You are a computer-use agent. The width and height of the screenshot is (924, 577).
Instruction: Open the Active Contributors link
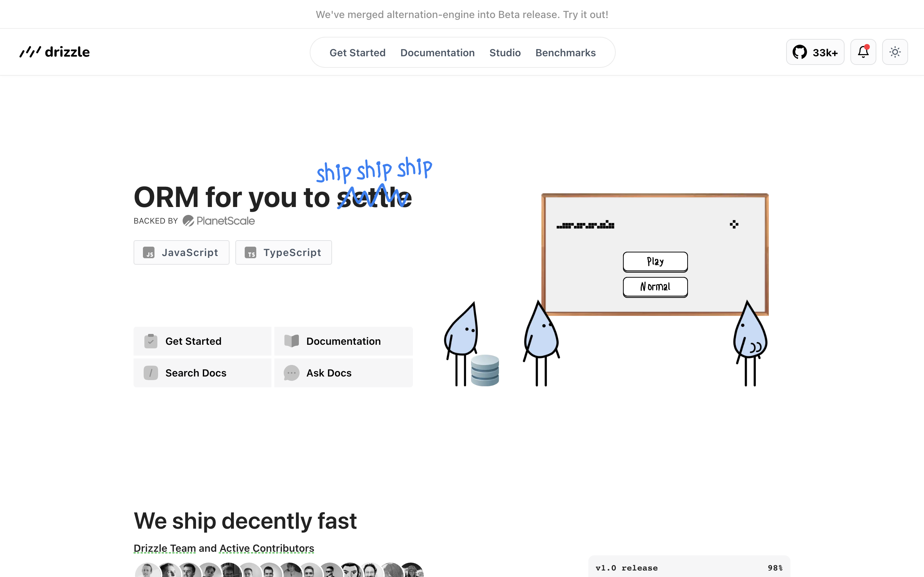[266, 548]
